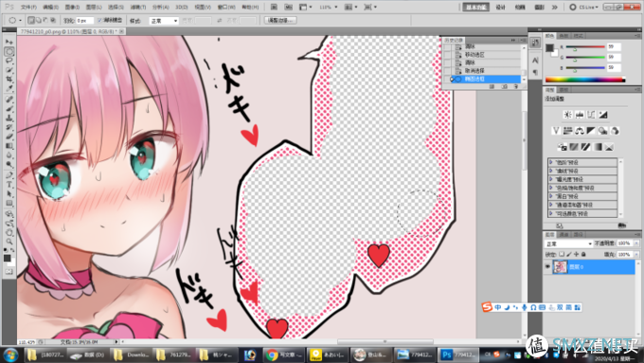This screenshot has height=363, width=644.
Task: Select the Crop tool
Action: [9, 79]
